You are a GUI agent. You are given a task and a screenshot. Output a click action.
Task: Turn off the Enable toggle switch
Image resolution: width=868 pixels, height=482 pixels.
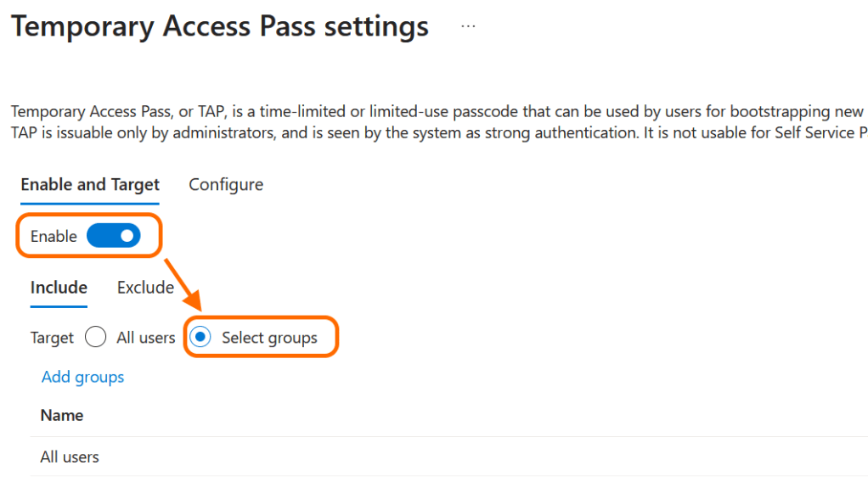tap(113, 236)
